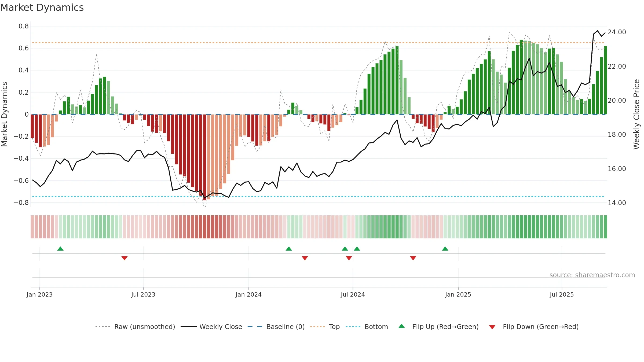
Task: Toggle the Weekly Close legend entry
Action: pyautogui.click(x=211, y=327)
